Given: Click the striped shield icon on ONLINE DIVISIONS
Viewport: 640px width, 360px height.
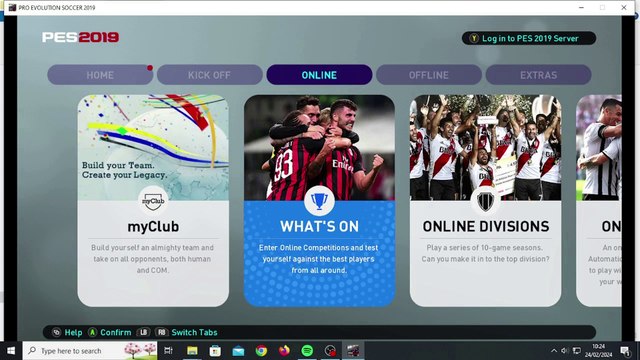Looking at the screenshot, I should 485,201.
